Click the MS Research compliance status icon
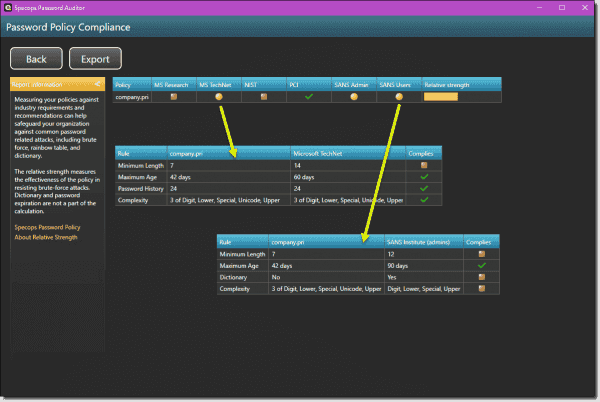Screen dimensions: 600x402 174,98
